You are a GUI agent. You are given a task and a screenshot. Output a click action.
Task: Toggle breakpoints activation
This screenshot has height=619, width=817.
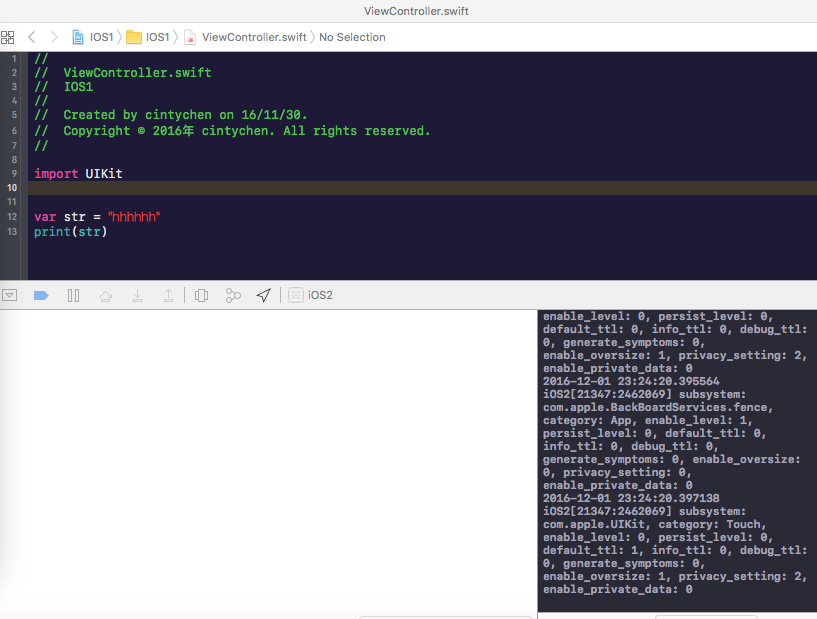[41, 295]
